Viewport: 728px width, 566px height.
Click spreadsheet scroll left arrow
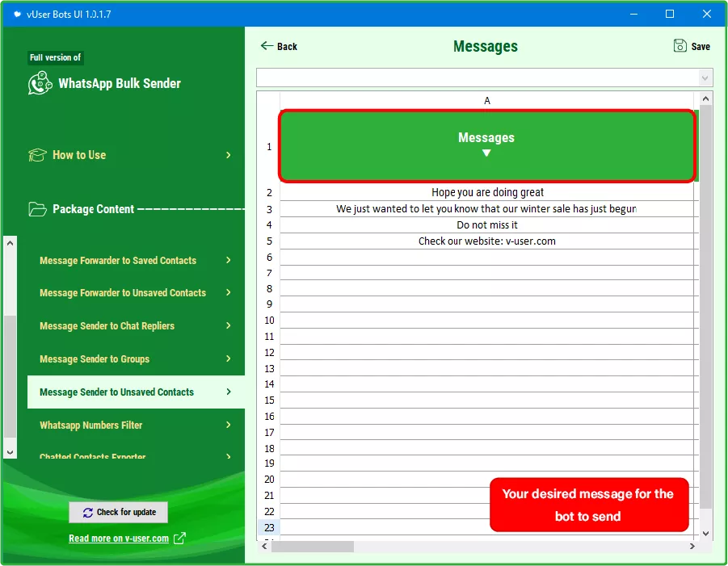[264, 547]
